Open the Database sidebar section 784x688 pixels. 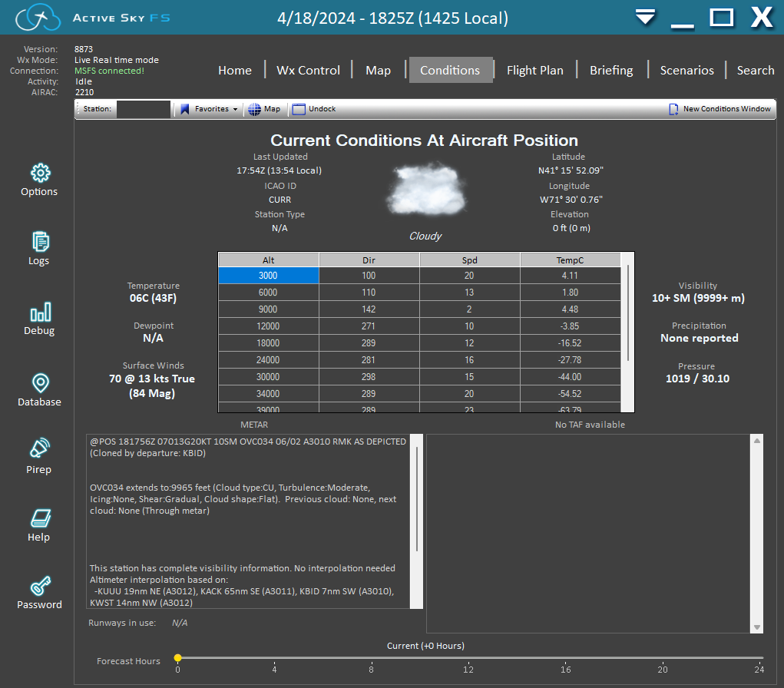38,390
